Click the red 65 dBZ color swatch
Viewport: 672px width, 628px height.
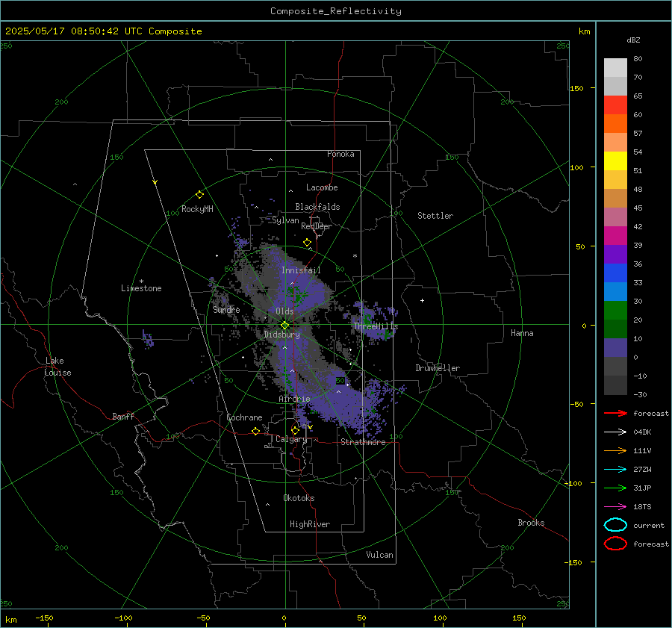click(x=615, y=105)
